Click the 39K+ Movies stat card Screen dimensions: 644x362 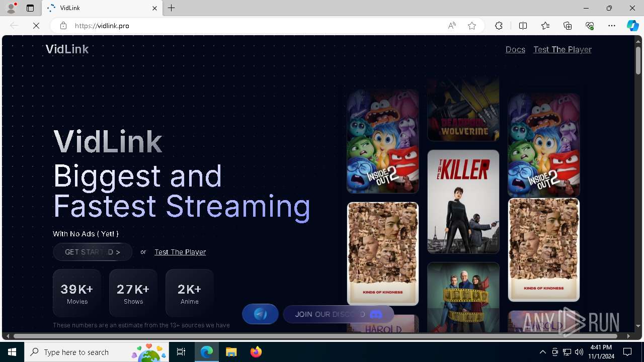(77, 293)
